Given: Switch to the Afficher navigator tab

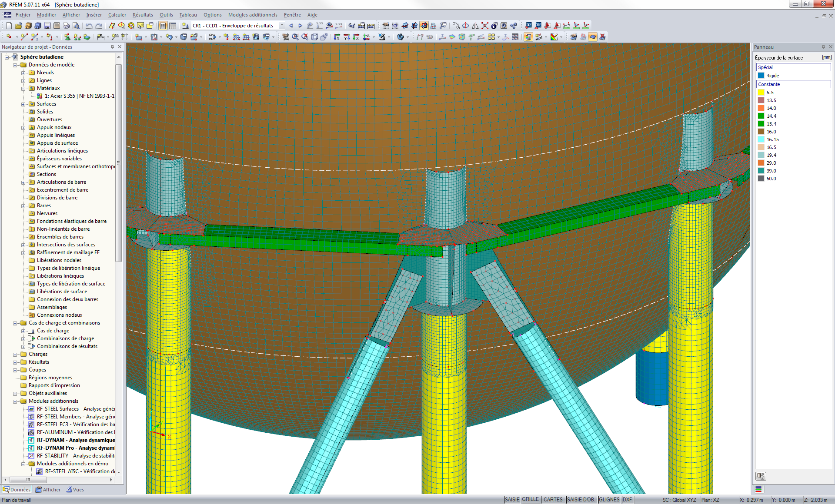Looking at the screenshot, I should [48, 490].
